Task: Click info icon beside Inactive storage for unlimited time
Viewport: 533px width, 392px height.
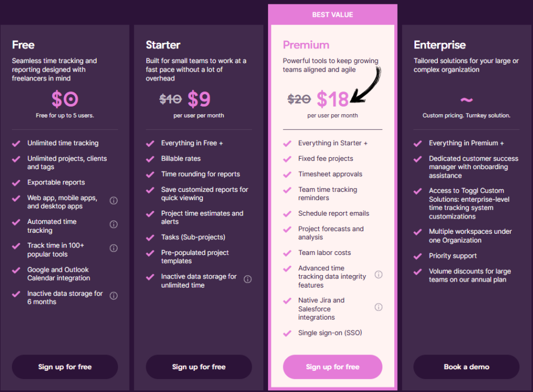Action: click(247, 279)
